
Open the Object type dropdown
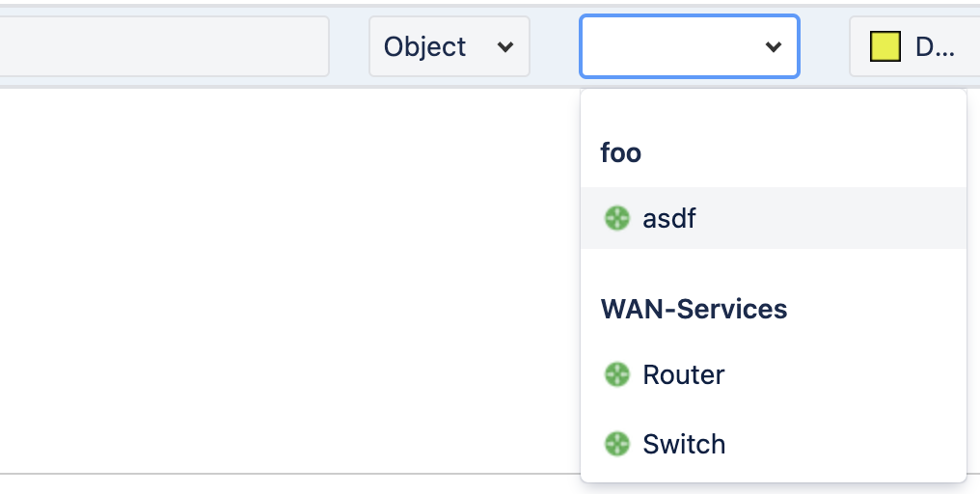(x=449, y=47)
